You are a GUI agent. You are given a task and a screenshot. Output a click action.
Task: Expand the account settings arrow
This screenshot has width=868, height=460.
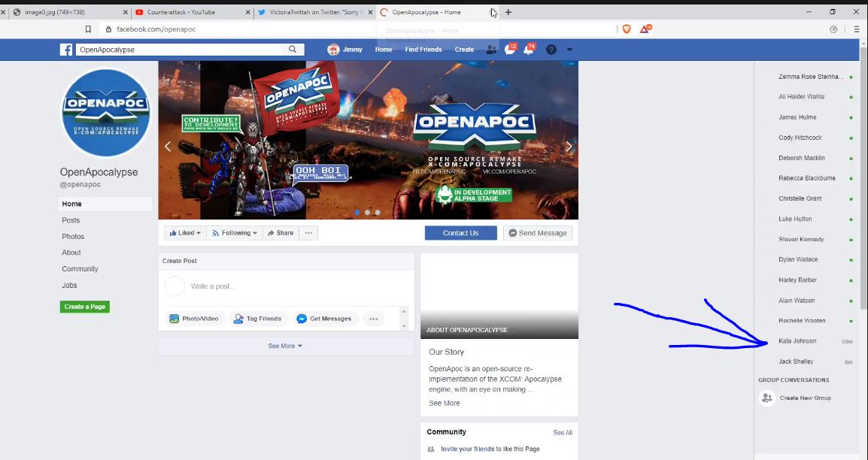click(x=569, y=50)
